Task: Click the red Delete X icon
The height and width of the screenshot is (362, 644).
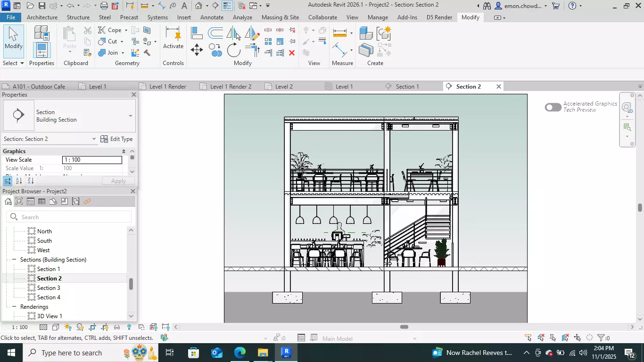Action: tap(292, 53)
